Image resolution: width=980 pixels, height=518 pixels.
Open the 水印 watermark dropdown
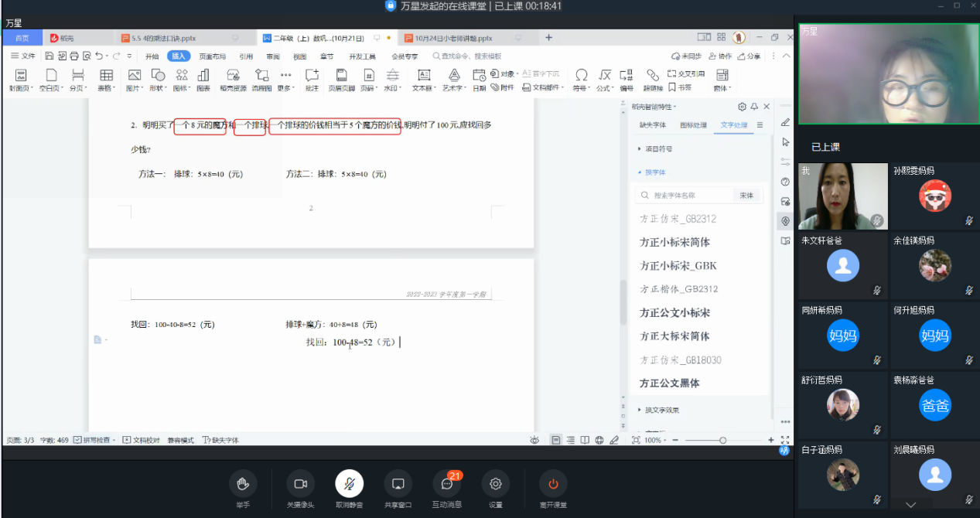tap(393, 80)
